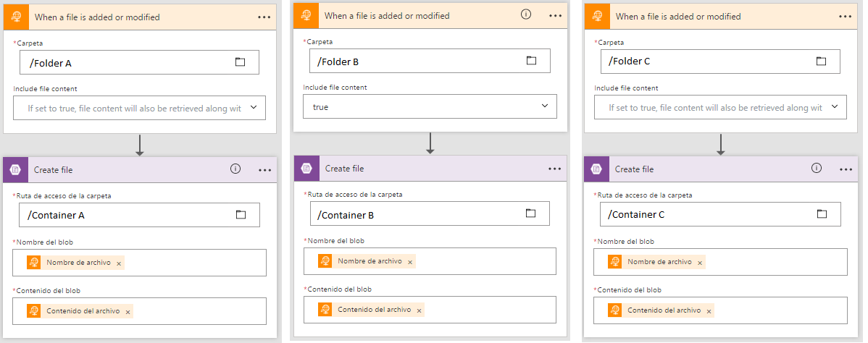The image size is (868, 343).
Task: Open more options for Create file Container B
Action: click(x=555, y=169)
